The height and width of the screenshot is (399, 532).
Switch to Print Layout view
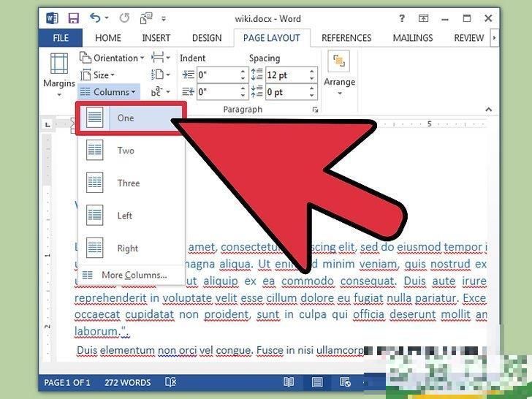tap(317, 382)
